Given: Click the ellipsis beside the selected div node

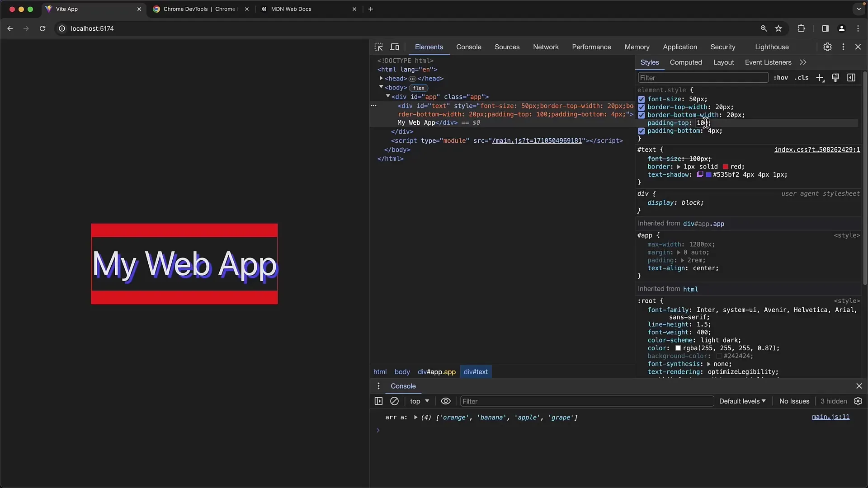Looking at the screenshot, I should click(x=374, y=105).
